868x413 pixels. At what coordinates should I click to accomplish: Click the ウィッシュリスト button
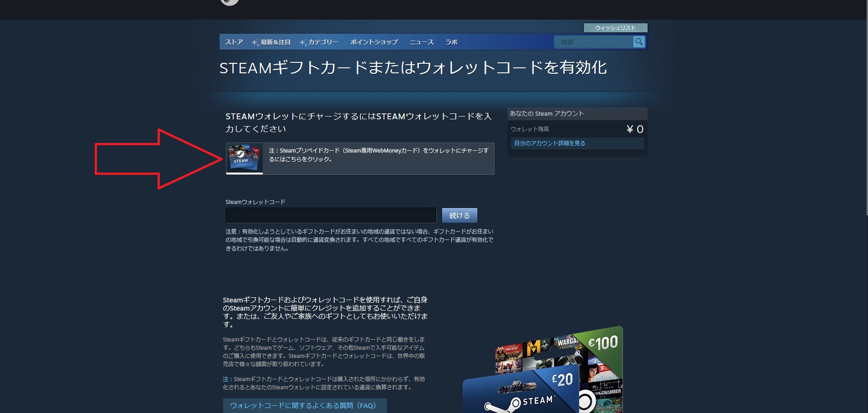[615, 28]
